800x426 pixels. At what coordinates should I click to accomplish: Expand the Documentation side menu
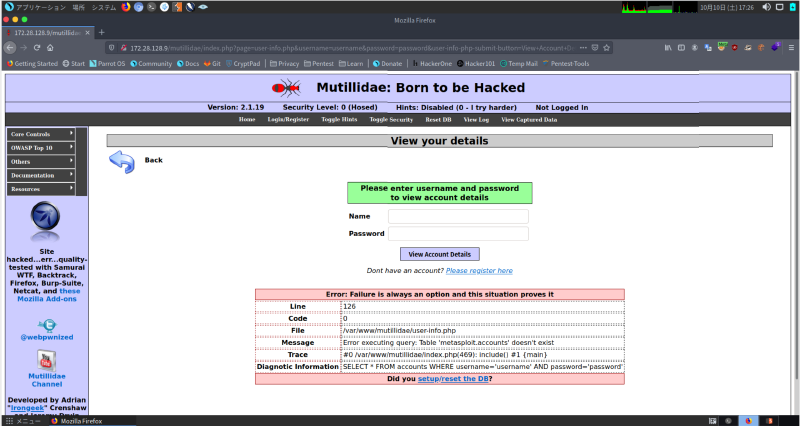41,175
